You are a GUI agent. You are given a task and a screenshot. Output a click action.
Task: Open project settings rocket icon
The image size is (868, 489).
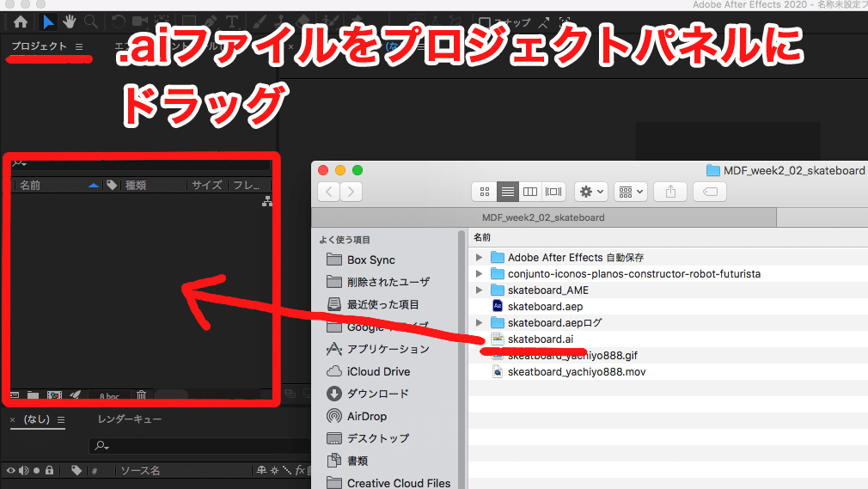click(76, 394)
